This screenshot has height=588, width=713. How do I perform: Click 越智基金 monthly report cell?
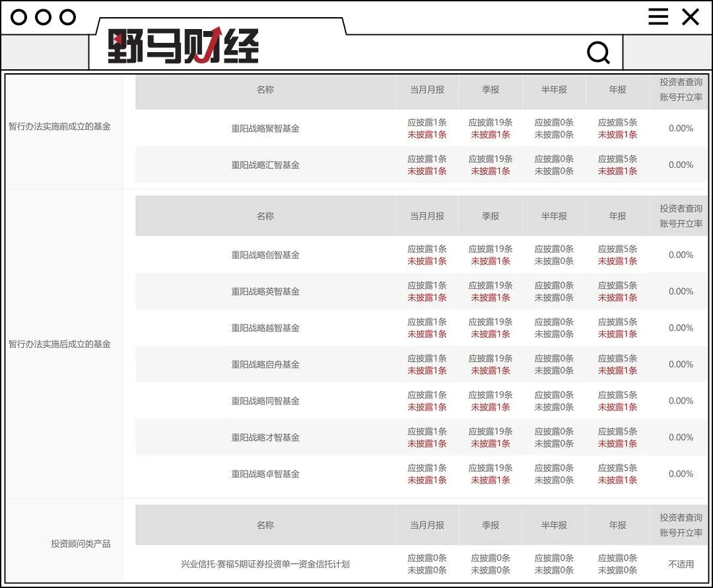coord(427,328)
